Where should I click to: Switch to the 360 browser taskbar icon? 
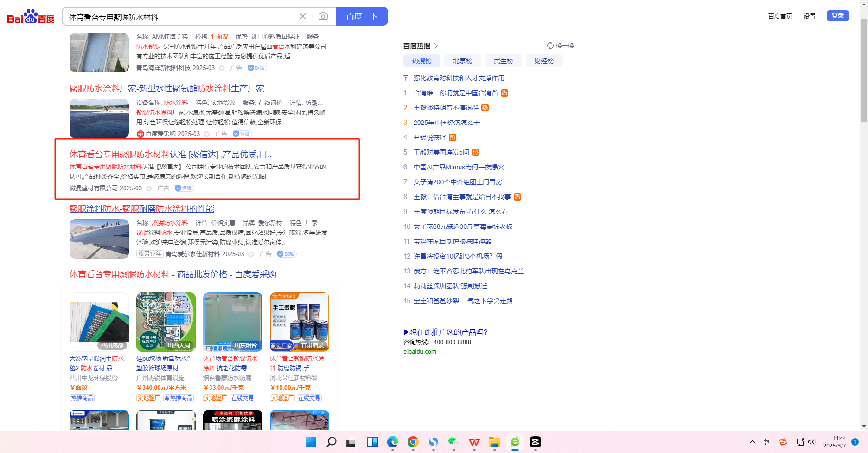(515, 442)
